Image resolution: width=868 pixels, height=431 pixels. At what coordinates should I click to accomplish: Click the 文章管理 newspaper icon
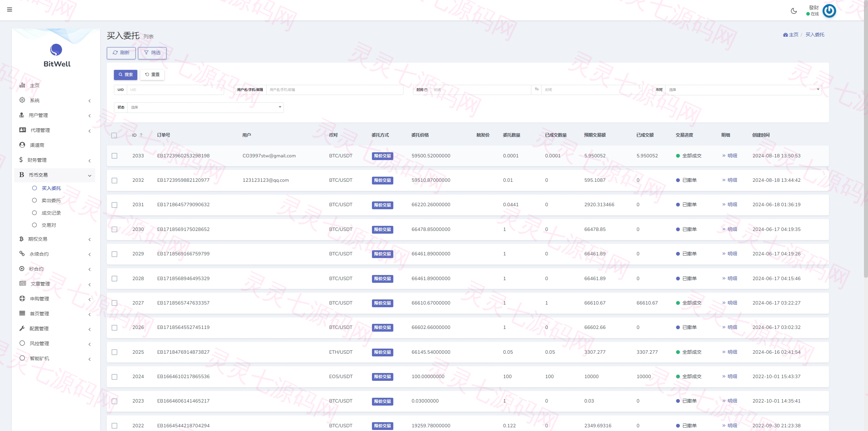(23, 283)
